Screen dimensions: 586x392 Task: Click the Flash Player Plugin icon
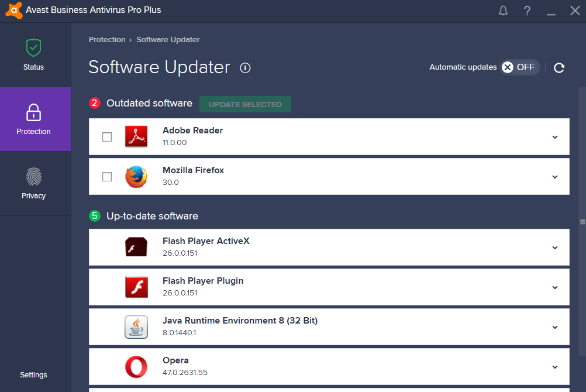[x=136, y=287]
